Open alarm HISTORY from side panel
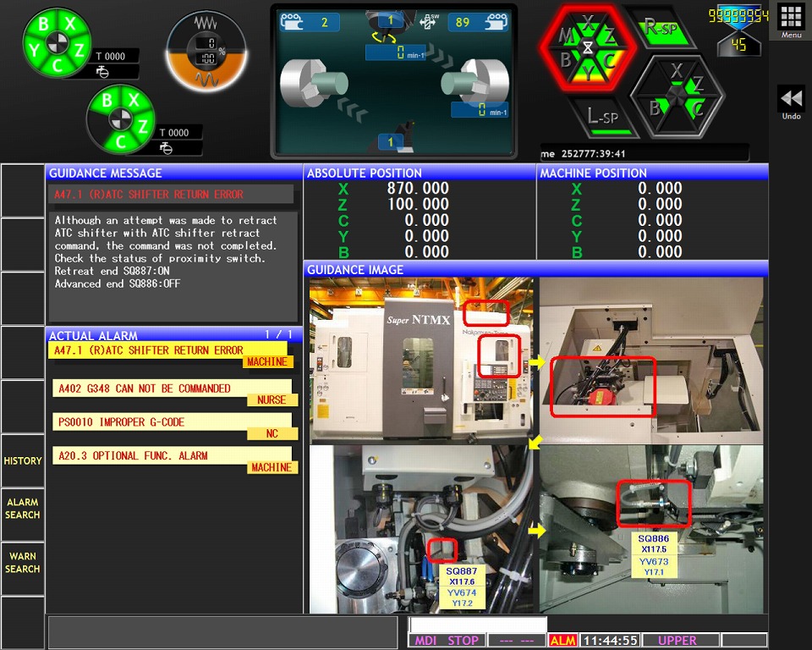The height and width of the screenshot is (650, 812). [x=23, y=460]
